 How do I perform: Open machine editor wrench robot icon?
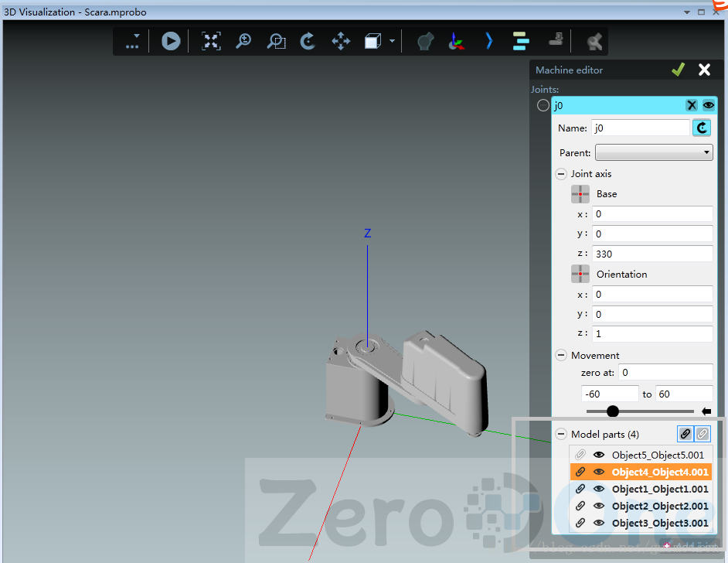pyautogui.click(x=594, y=42)
